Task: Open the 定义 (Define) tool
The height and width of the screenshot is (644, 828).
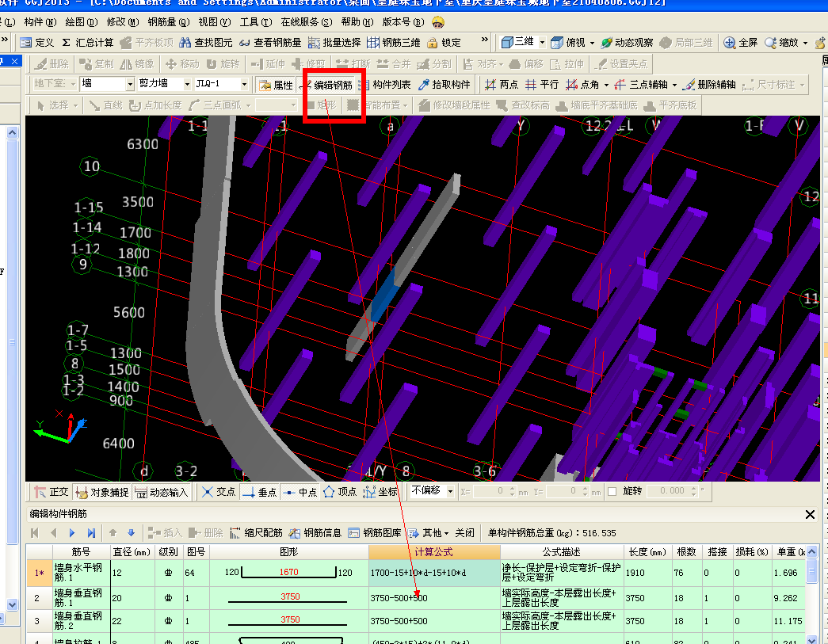Action: (x=37, y=43)
